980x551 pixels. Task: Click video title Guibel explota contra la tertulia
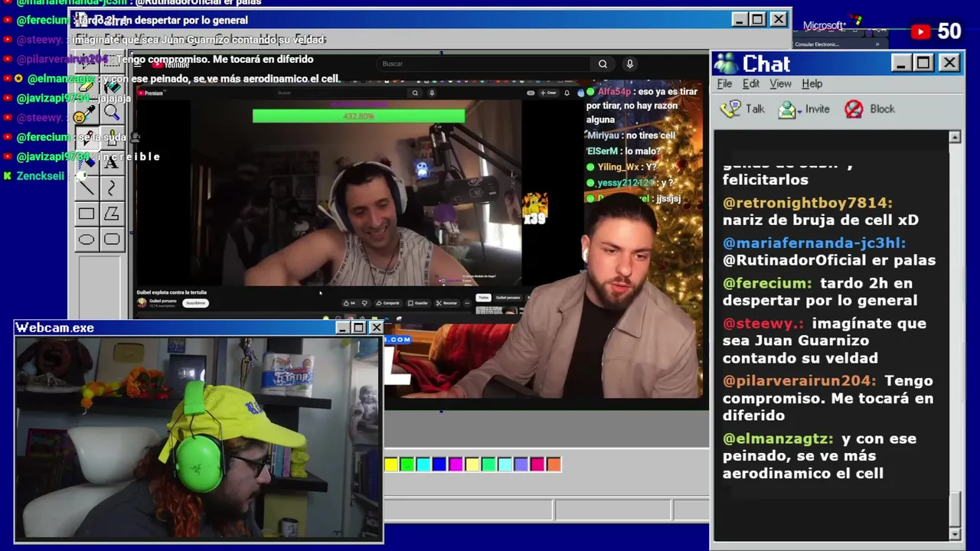click(171, 292)
